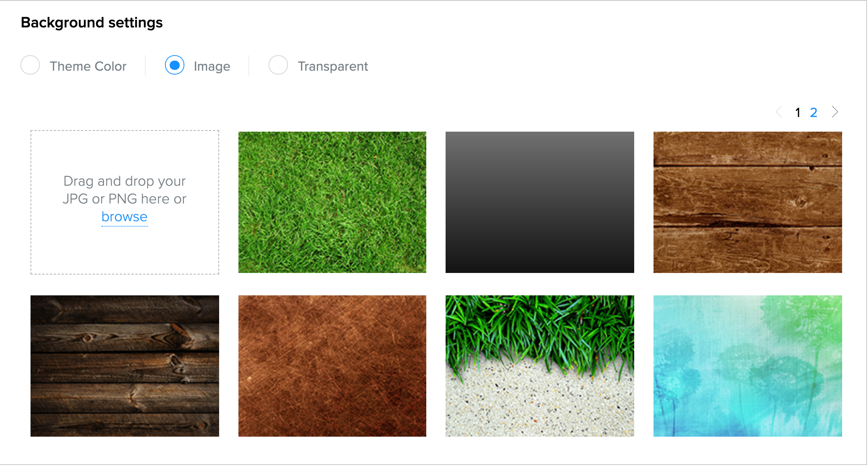868x466 pixels.
Task: Choose the scratched brown leather background
Action: click(x=332, y=366)
